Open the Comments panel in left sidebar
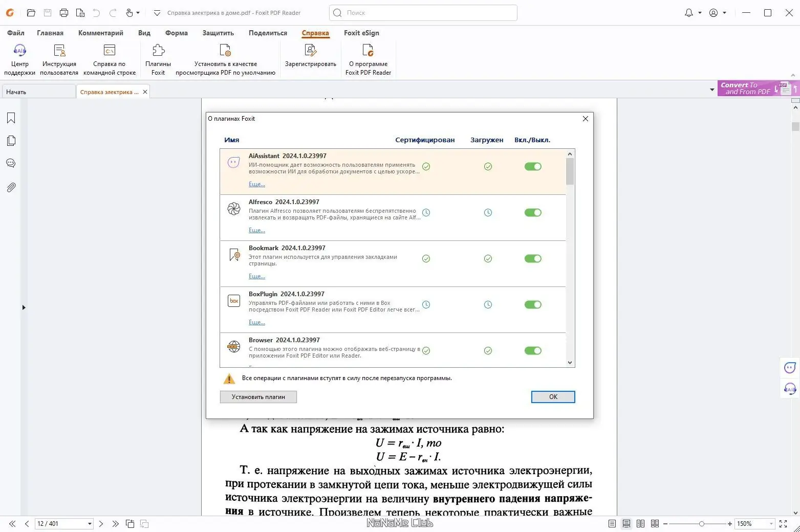This screenshot has width=800, height=532. pos(11,163)
